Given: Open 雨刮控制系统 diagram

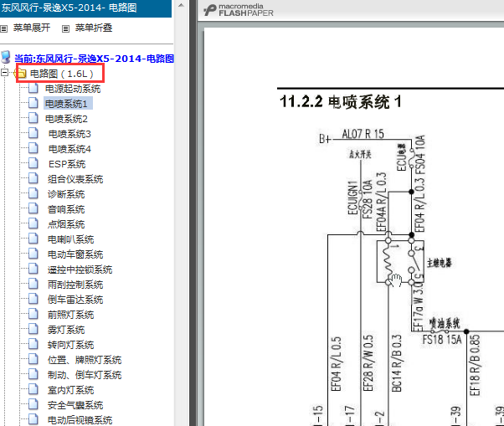Looking at the screenshot, I should coord(75,285).
